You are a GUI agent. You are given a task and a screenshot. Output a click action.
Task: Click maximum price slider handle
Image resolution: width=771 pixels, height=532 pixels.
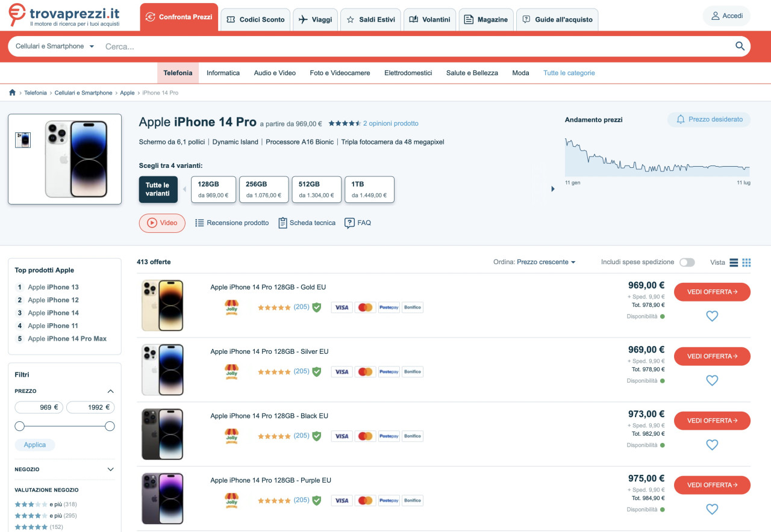pyautogui.click(x=110, y=426)
